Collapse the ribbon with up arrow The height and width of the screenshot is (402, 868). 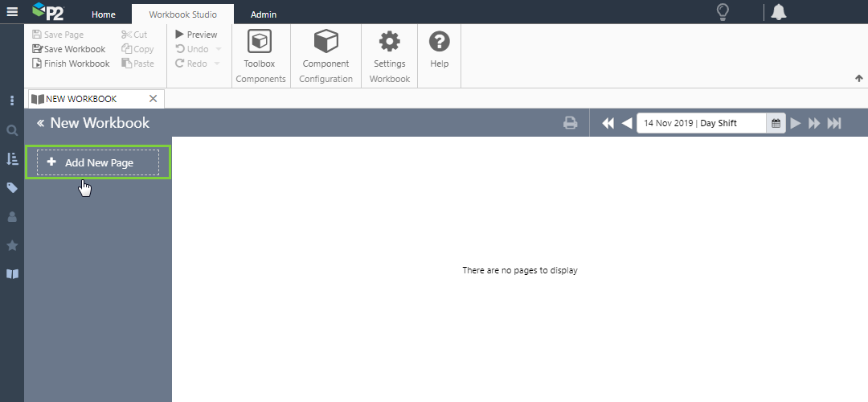(858, 78)
